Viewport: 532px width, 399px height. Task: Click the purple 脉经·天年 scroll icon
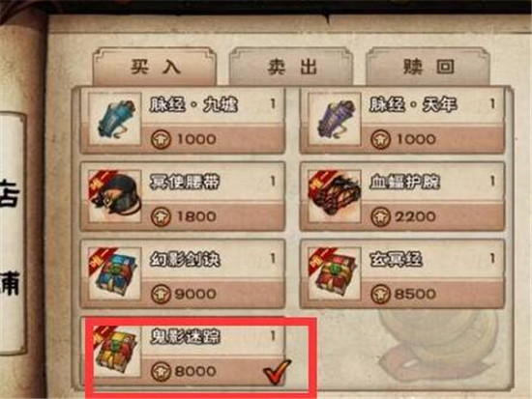(335, 119)
